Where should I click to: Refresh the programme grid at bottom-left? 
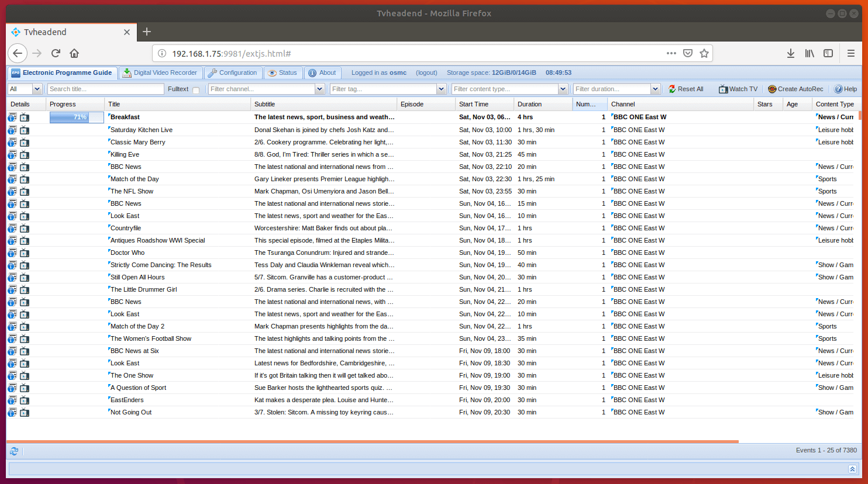point(14,451)
